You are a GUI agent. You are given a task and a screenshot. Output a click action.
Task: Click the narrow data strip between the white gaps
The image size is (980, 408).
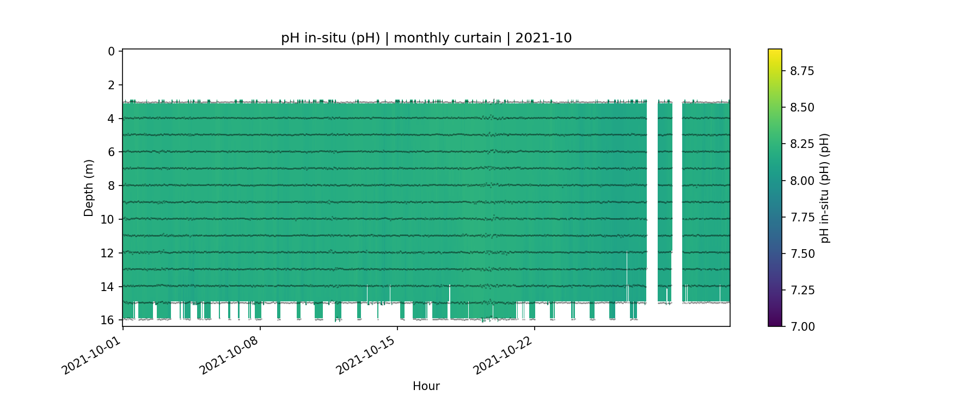point(665,201)
